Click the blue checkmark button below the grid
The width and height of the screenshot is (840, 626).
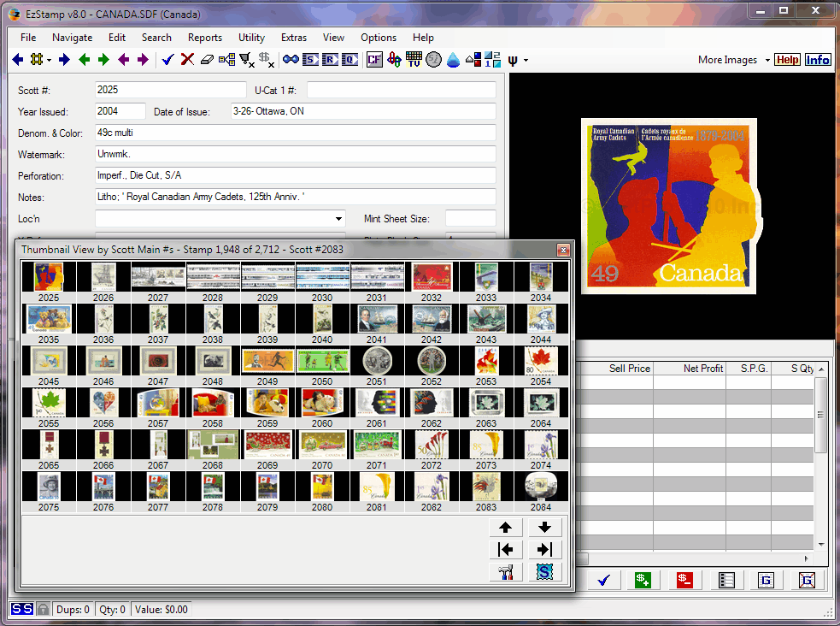604,580
